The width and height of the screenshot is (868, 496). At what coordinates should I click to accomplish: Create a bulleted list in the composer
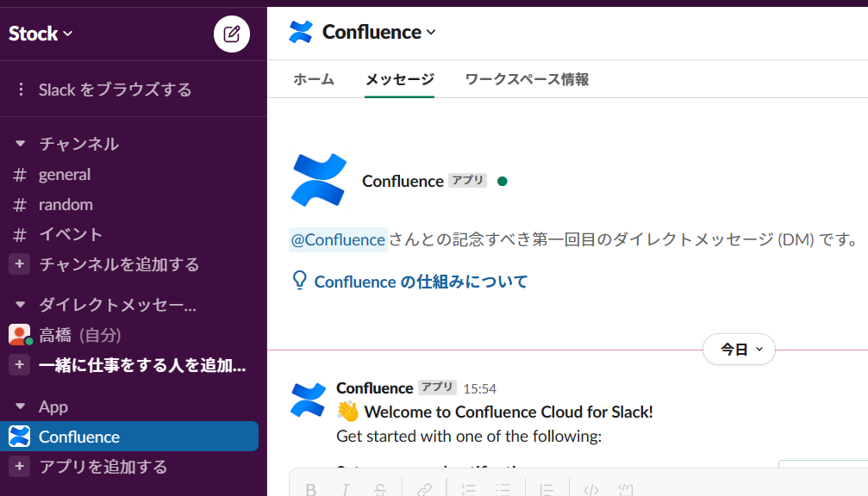(x=503, y=489)
